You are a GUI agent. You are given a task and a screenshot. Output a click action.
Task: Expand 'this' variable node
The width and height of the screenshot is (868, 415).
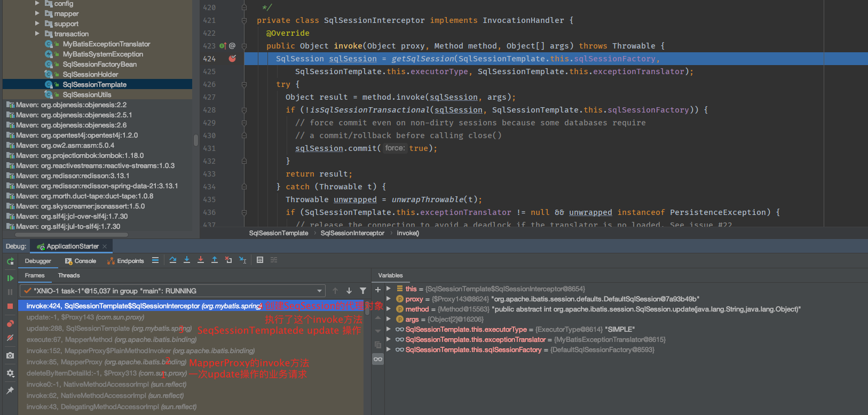pyautogui.click(x=389, y=289)
